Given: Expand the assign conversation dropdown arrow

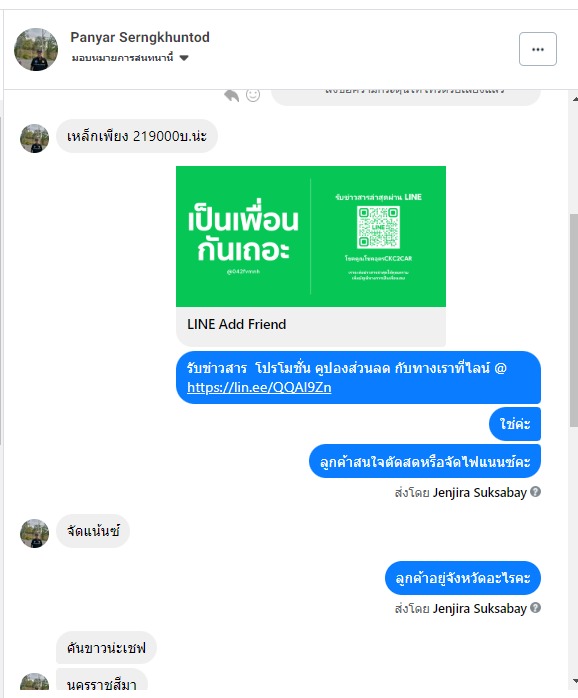Looking at the screenshot, I should (184, 58).
